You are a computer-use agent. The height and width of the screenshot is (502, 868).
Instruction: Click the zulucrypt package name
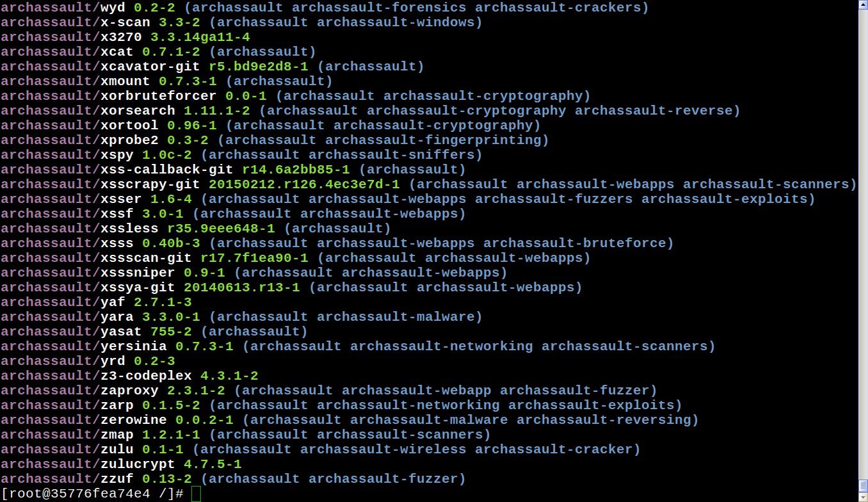[138, 464]
